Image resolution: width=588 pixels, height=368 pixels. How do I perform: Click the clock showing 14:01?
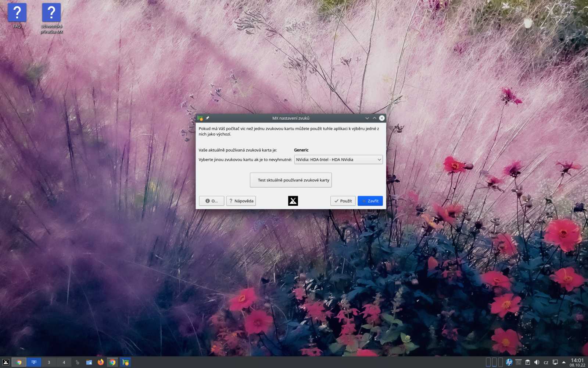click(577, 362)
